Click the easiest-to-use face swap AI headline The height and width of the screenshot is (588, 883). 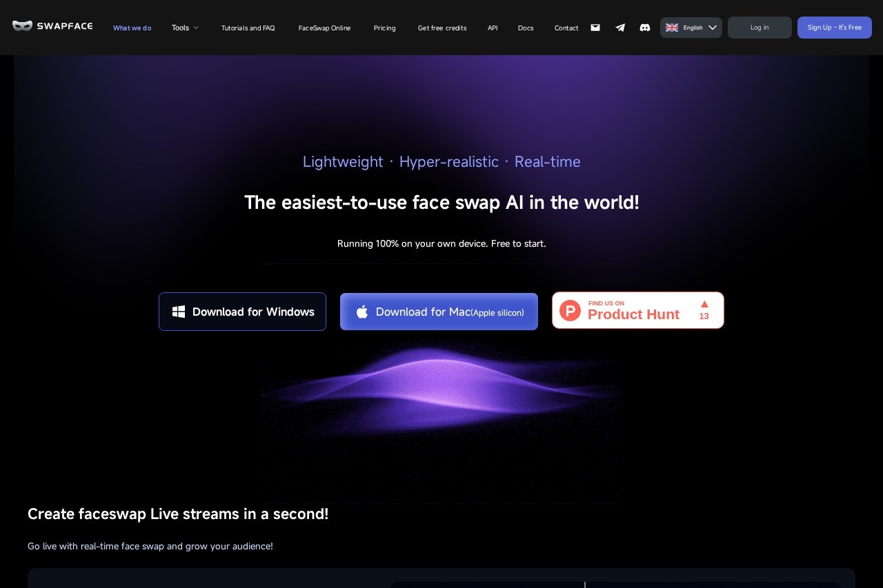point(441,203)
